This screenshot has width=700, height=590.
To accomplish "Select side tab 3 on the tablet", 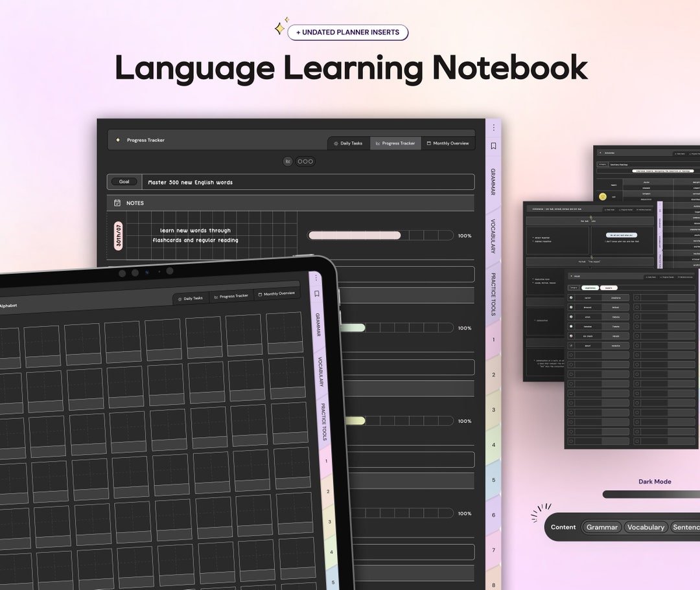I will coord(330,522).
